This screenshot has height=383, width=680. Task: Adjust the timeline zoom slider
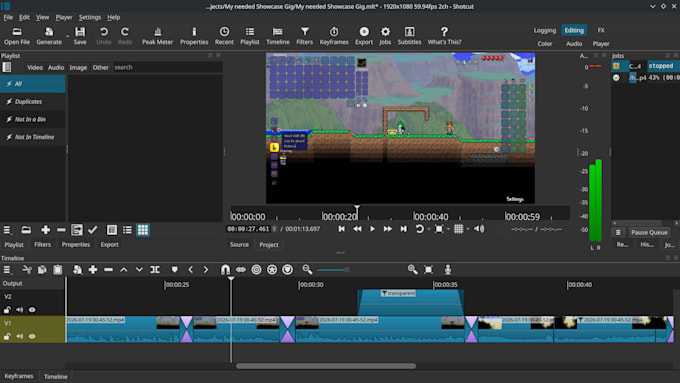click(333, 270)
